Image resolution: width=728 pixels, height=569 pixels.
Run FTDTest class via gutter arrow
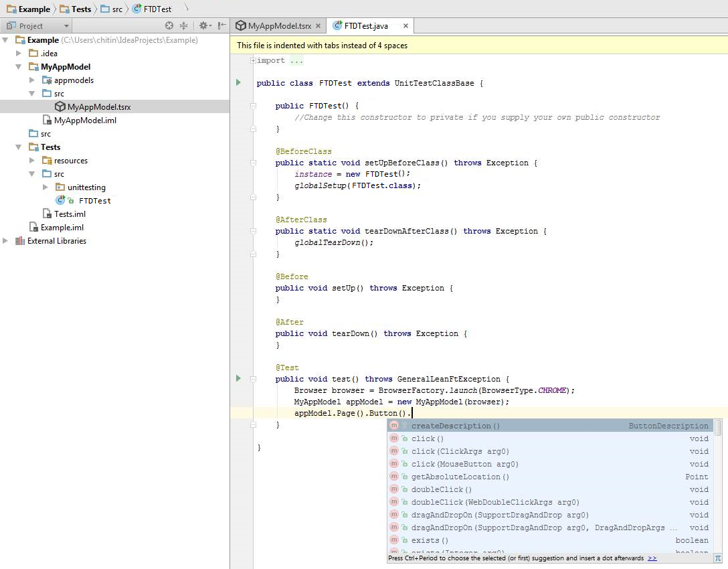click(238, 83)
